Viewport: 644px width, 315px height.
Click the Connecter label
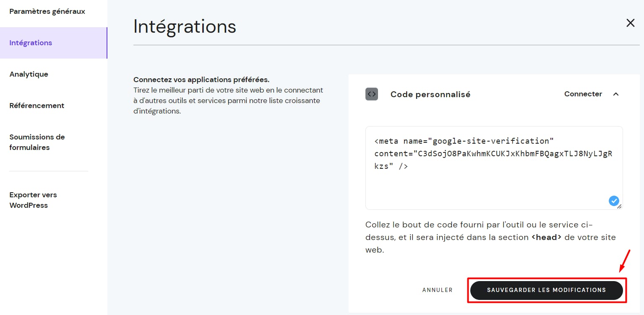click(583, 94)
